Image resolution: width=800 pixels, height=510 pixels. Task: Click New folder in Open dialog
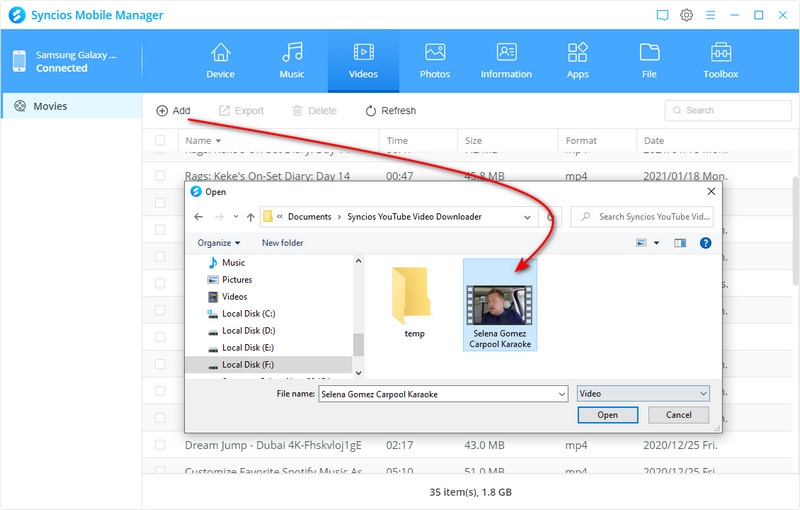tap(282, 243)
